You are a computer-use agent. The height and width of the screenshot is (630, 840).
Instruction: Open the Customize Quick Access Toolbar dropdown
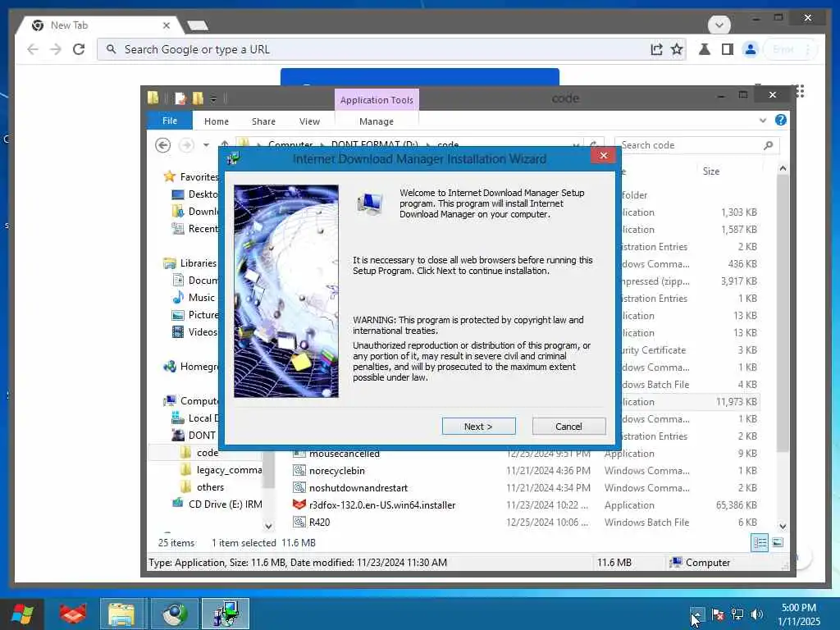[213, 98]
